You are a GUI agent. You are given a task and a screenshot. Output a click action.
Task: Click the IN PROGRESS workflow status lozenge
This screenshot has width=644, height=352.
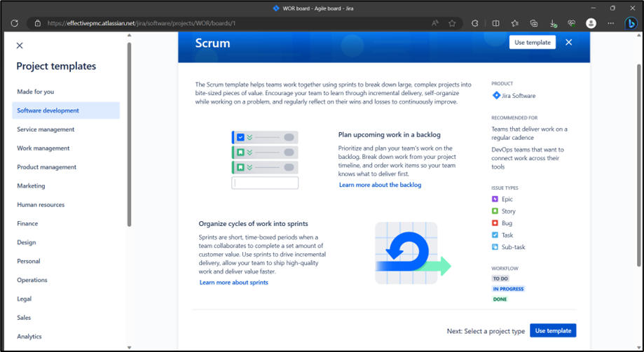[x=509, y=289]
